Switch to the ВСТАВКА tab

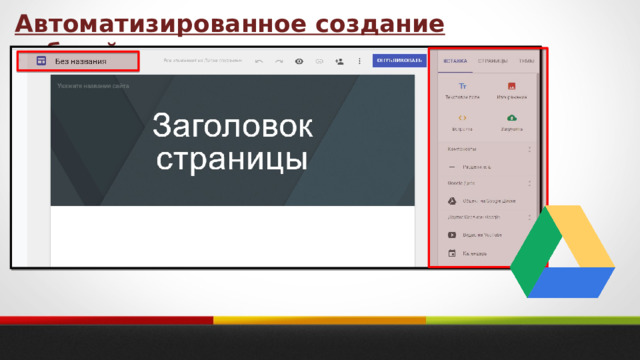pyautogui.click(x=455, y=61)
